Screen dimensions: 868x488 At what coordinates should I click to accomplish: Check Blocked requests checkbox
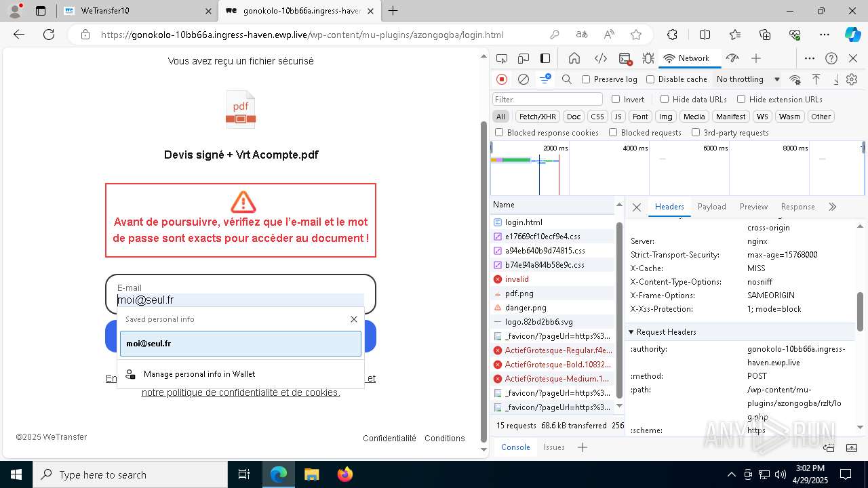click(613, 133)
